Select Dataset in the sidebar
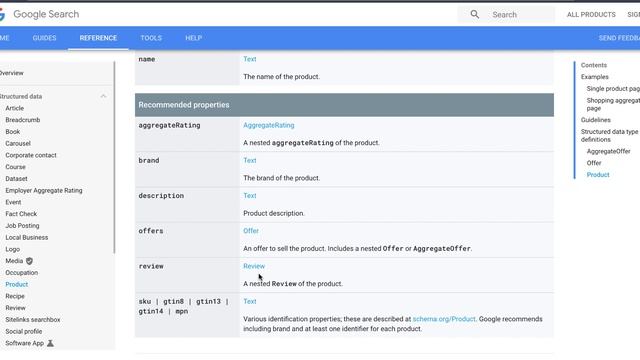The height and width of the screenshot is (360, 640). pos(16,179)
